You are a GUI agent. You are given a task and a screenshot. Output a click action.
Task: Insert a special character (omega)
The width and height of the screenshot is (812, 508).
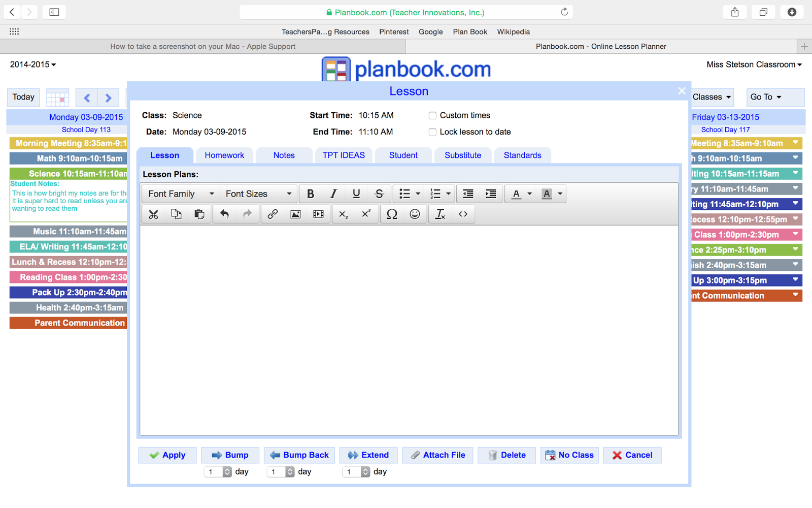pyautogui.click(x=392, y=214)
